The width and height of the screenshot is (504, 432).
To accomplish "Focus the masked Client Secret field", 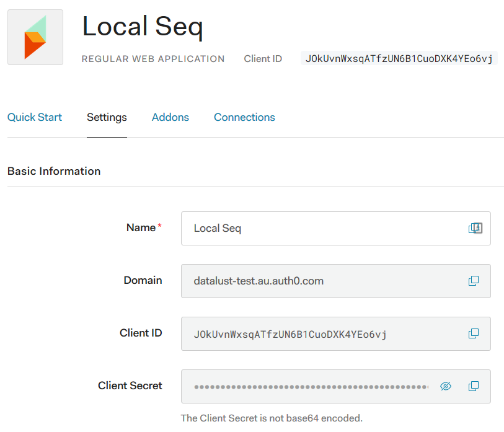I will point(335,386).
